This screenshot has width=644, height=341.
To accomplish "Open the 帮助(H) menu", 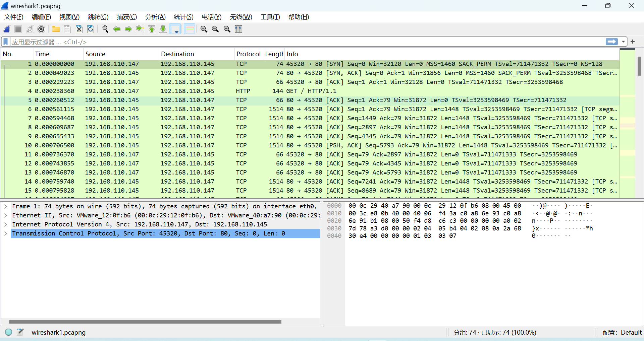I will 299,17.
